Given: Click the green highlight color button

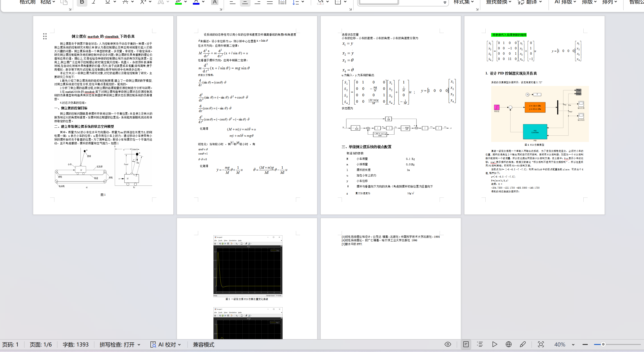Looking at the screenshot, I should pyautogui.click(x=178, y=2).
